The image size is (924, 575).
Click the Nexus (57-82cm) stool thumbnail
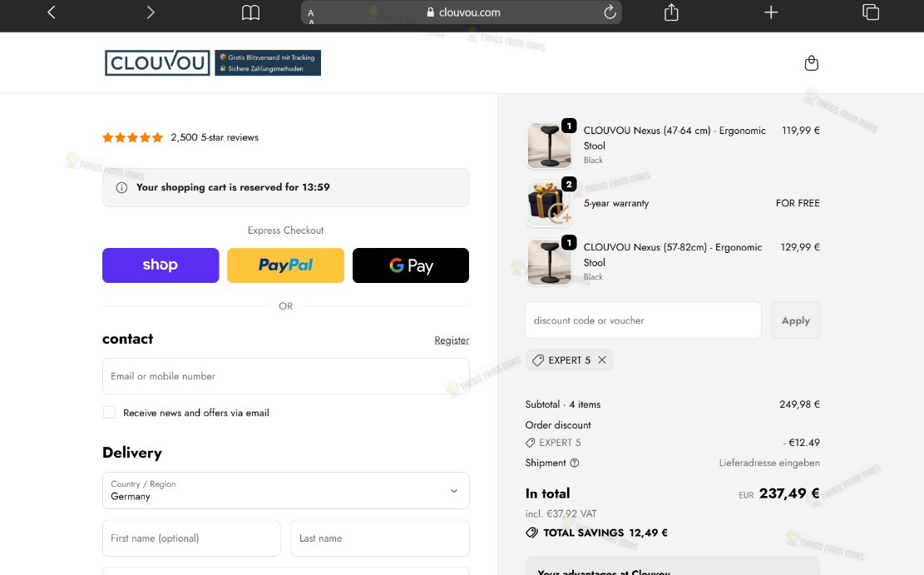point(549,262)
